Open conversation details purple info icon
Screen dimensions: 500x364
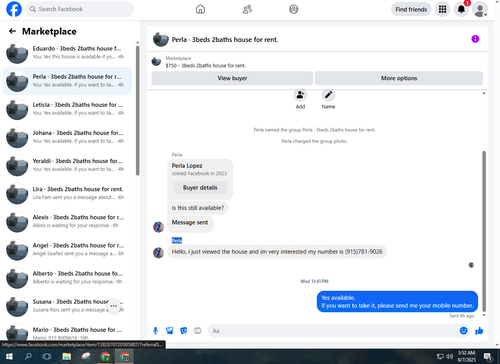(475, 39)
